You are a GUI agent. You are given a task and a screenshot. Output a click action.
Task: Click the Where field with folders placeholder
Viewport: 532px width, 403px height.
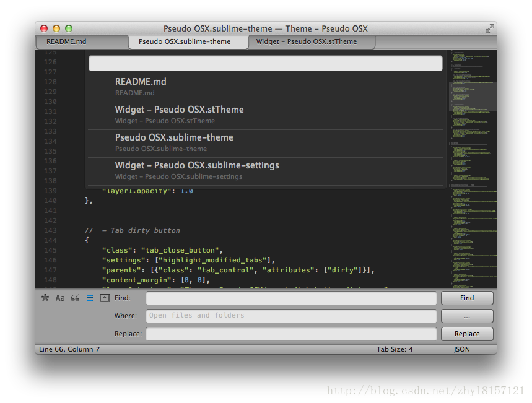pyautogui.click(x=291, y=316)
